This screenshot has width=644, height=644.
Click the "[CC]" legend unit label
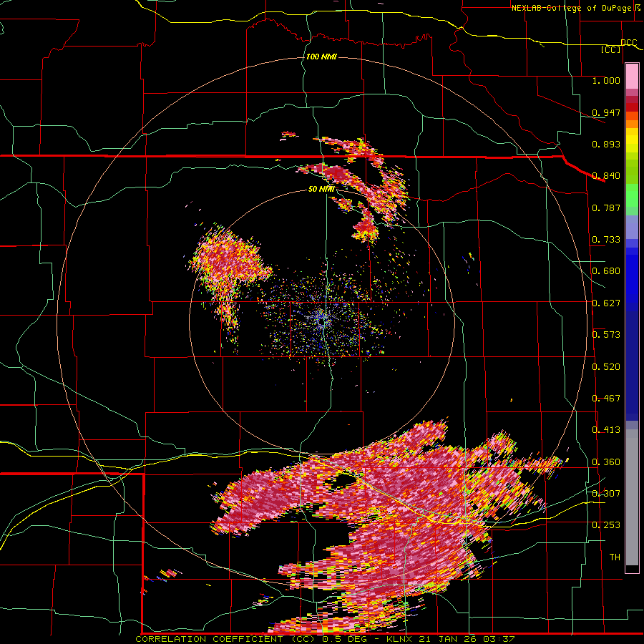tap(611, 49)
